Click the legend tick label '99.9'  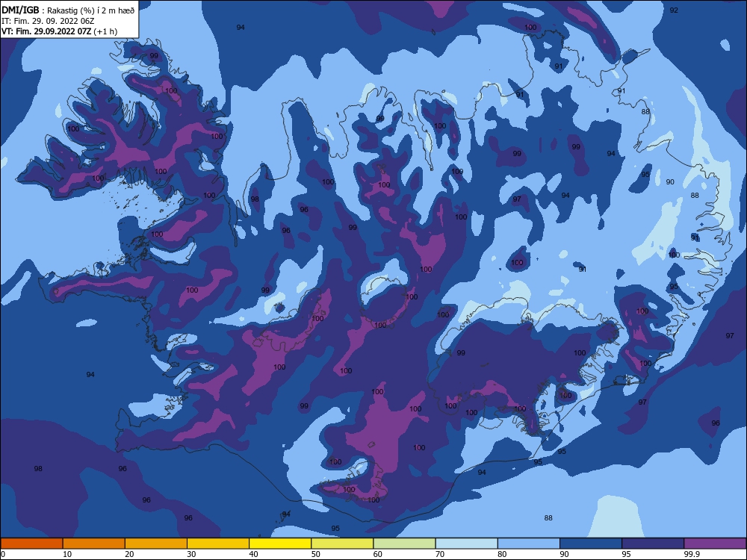pos(692,554)
